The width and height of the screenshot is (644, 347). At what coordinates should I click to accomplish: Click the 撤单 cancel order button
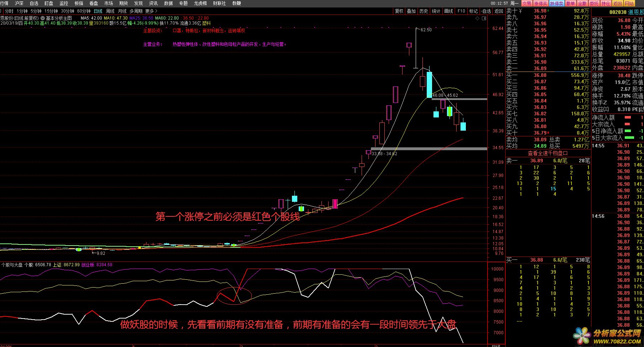pyautogui.click(x=570, y=3)
